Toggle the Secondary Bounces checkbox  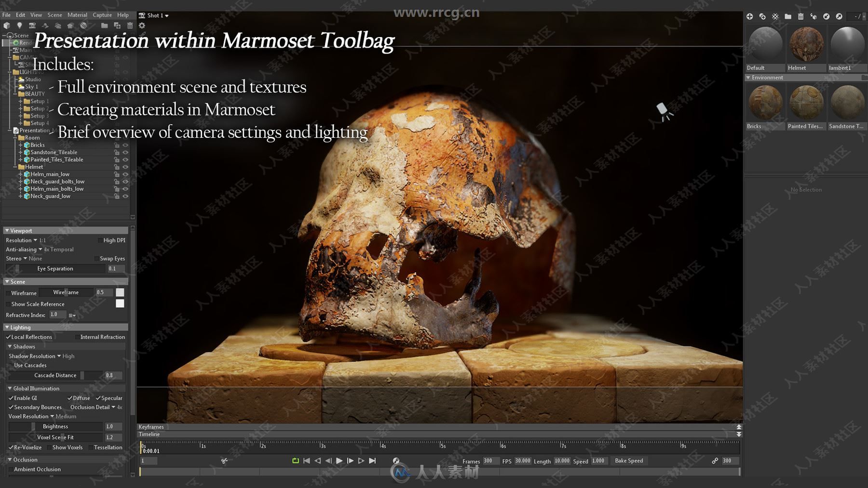[x=11, y=408]
